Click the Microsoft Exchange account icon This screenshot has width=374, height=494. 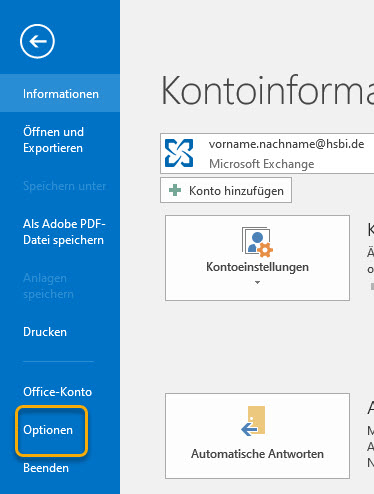tap(179, 153)
